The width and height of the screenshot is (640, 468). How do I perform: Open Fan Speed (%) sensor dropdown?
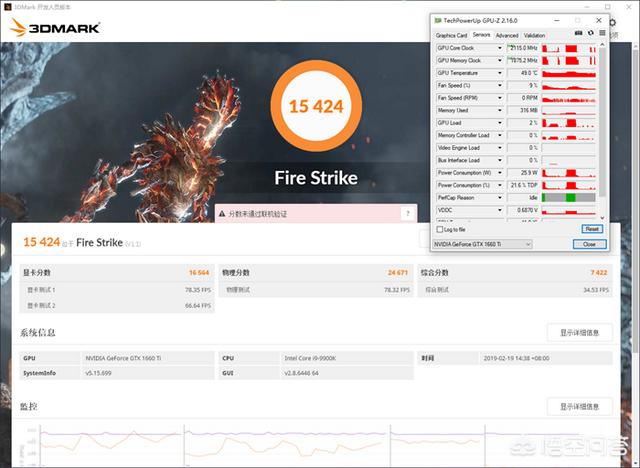pyautogui.click(x=500, y=85)
